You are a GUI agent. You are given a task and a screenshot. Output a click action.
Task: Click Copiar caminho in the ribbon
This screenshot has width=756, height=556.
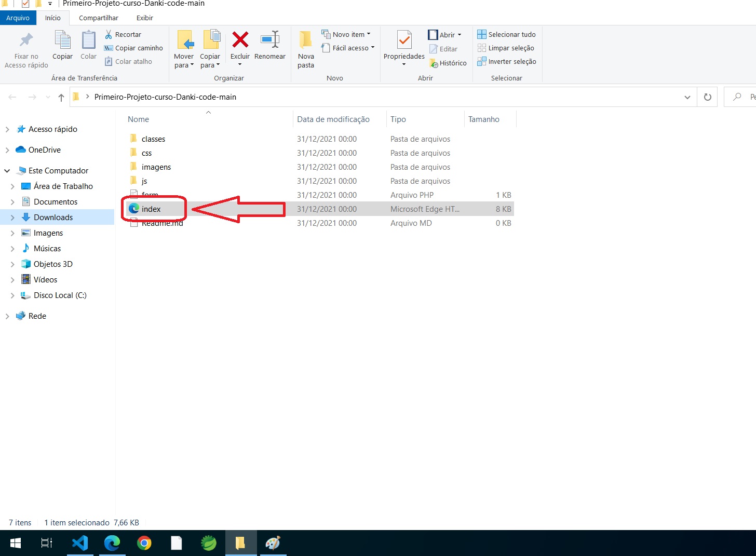pyautogui.click(x=133, y=48)
